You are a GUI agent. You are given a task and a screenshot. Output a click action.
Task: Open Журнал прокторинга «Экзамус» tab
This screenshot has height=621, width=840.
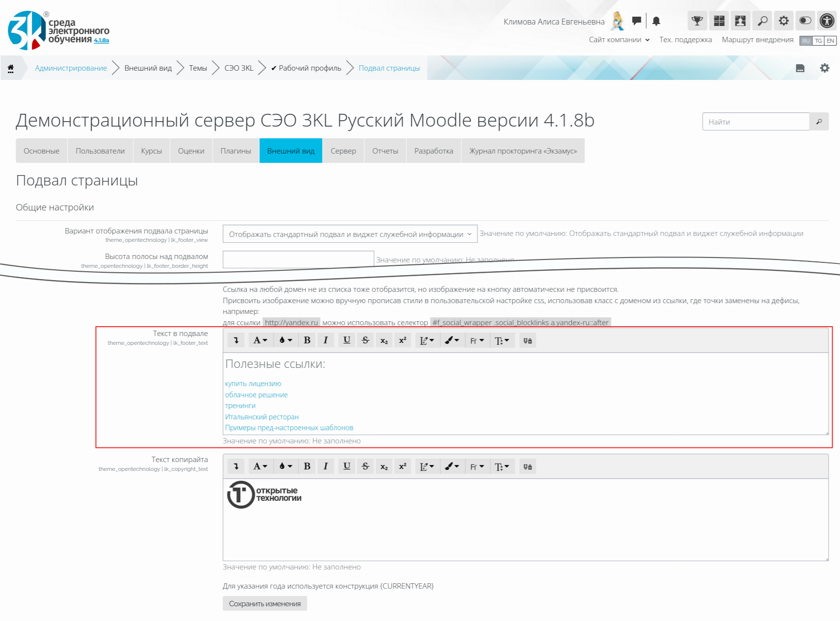523,151
